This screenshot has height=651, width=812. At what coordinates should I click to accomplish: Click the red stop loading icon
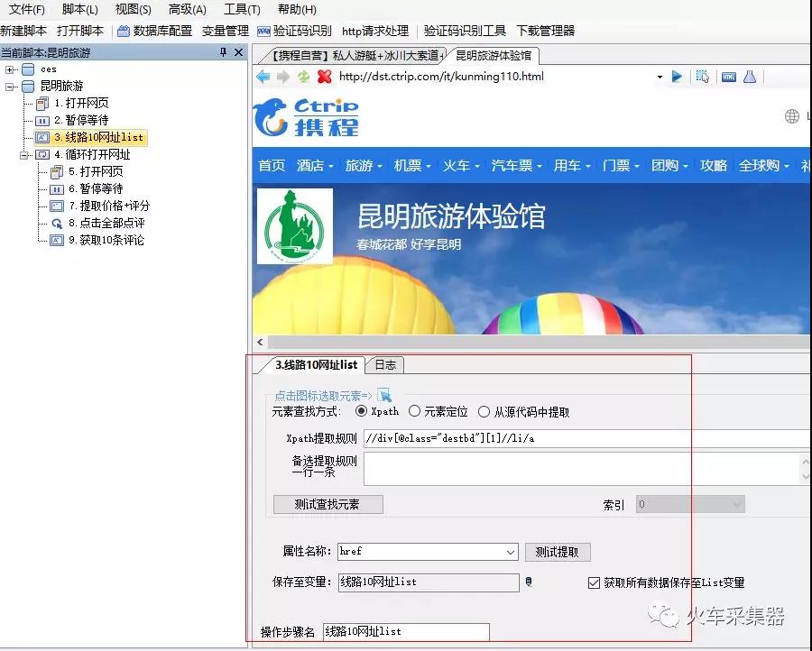(x=325, y=77)
